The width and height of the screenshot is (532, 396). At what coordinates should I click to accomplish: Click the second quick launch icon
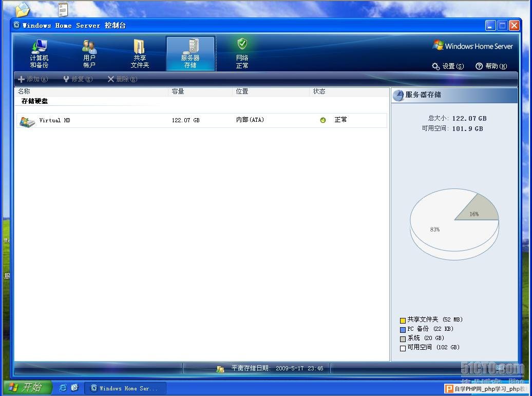74,387
